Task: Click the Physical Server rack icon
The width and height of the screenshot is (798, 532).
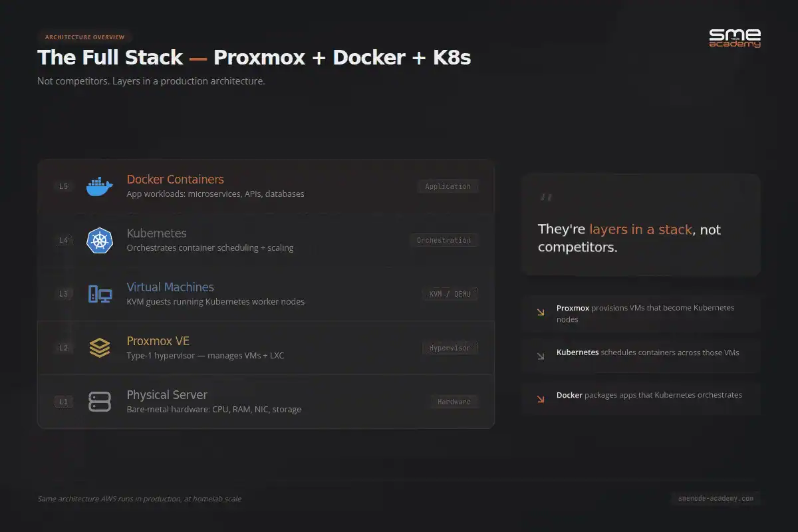Action: click(x=100, y=402)
